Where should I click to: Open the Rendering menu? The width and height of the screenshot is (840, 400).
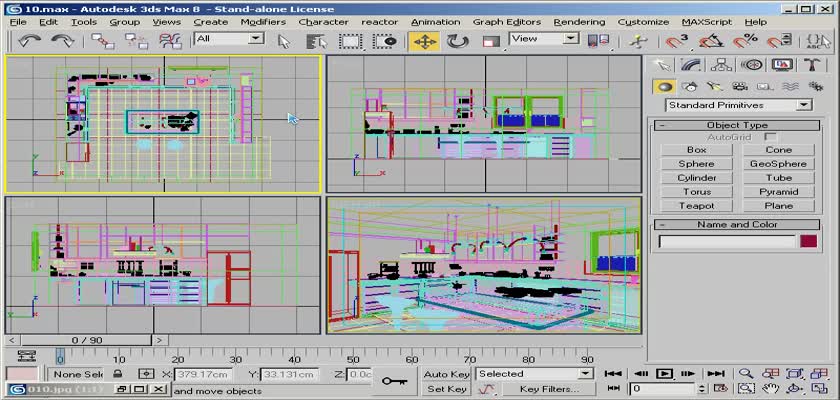tap(579, 21)
